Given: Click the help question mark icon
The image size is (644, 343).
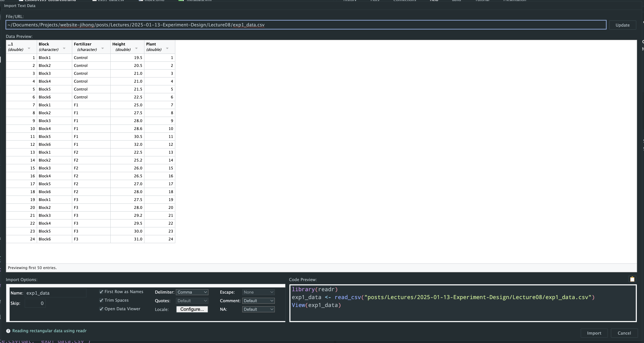Looking at the screenshot, I should tap(8, 331).
